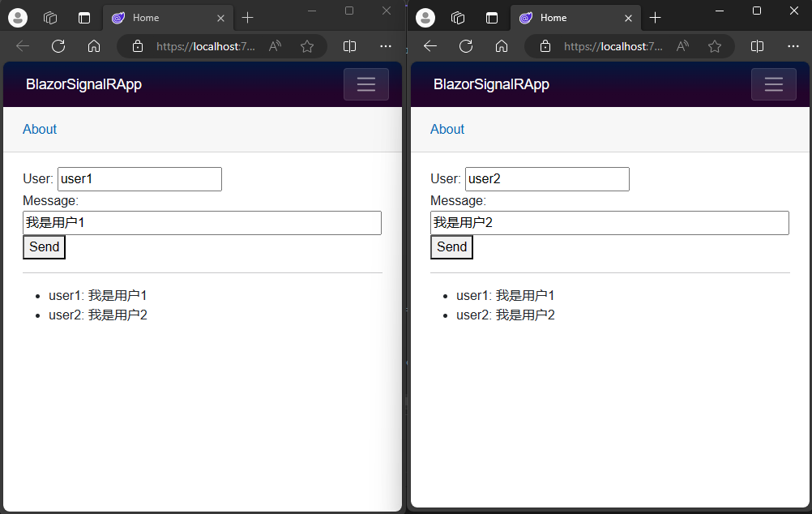The image size is (812, 514).
Task: Click the user1 name input field
Action: [139, 178]
